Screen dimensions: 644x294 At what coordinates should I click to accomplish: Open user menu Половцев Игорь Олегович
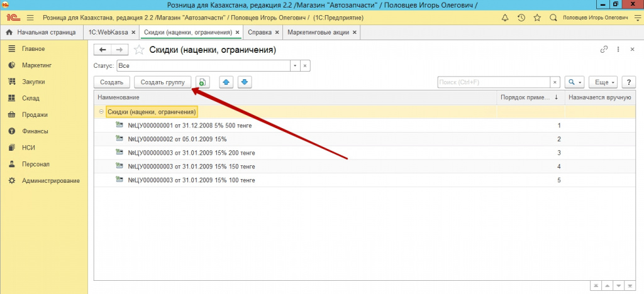[x=596, y=18]
